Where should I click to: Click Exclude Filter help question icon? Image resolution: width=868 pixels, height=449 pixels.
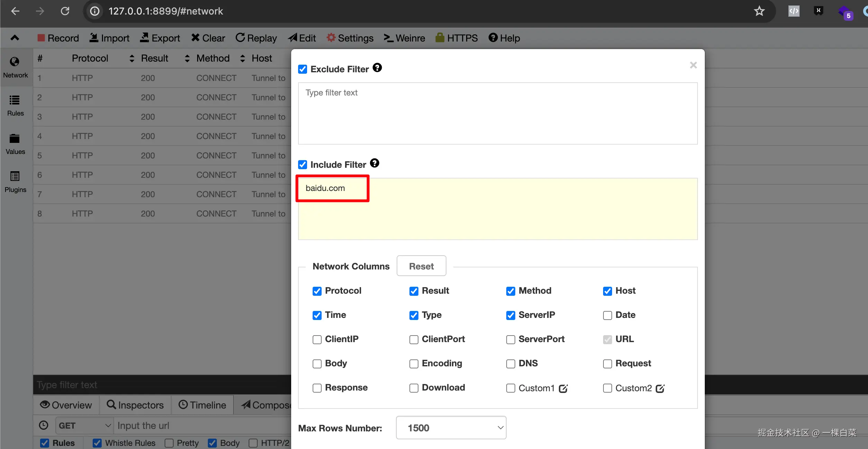(x=377, y=68)
